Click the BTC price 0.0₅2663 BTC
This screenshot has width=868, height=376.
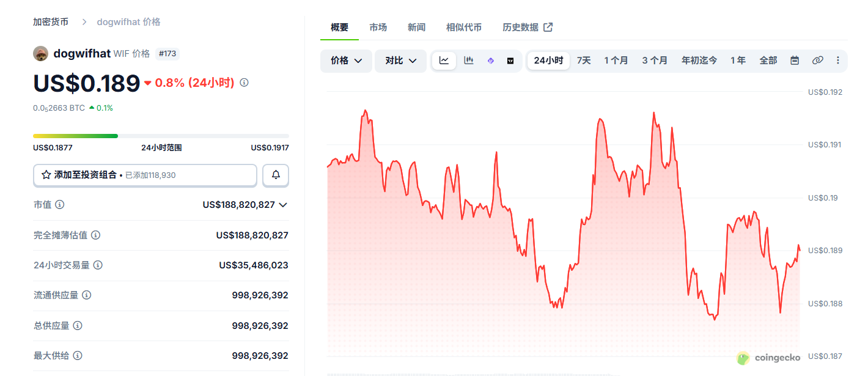(x=59, y=108)
